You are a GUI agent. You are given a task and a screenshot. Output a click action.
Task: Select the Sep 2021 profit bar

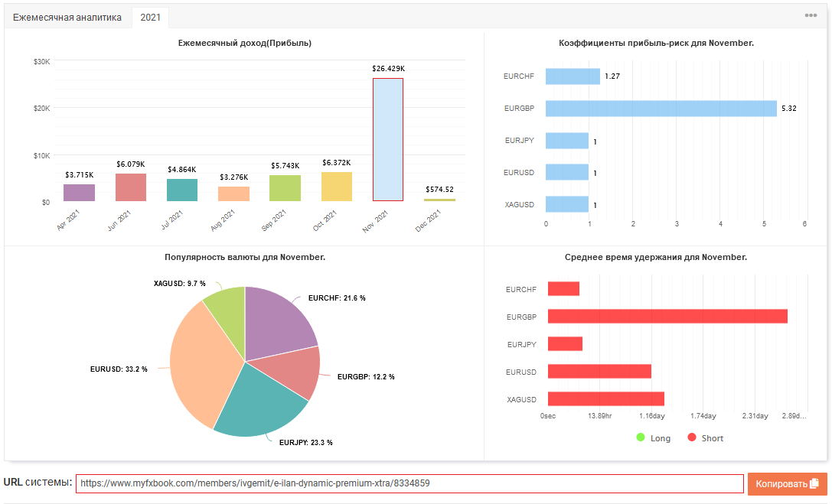[x=285, y=188]
